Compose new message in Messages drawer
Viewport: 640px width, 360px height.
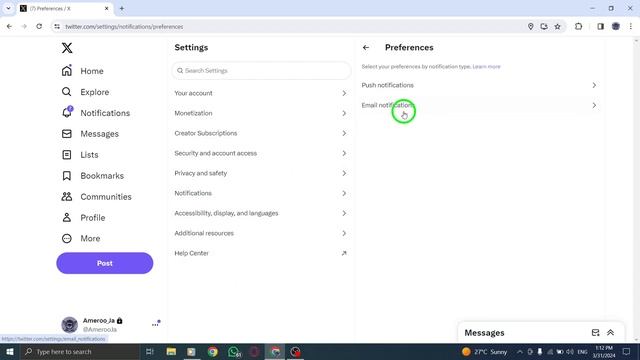(x=596, y=333)
